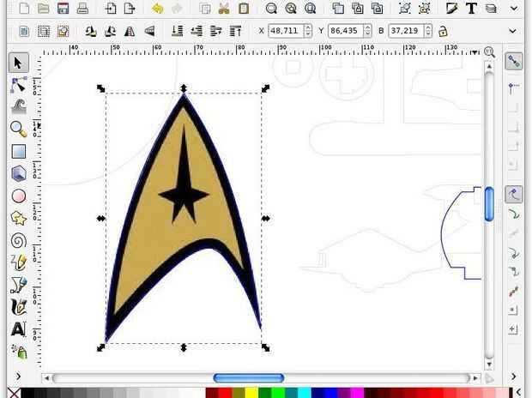Choose the Star and polygon tool
The height and width of the screenshot is (398, 532).
[18, 218]
